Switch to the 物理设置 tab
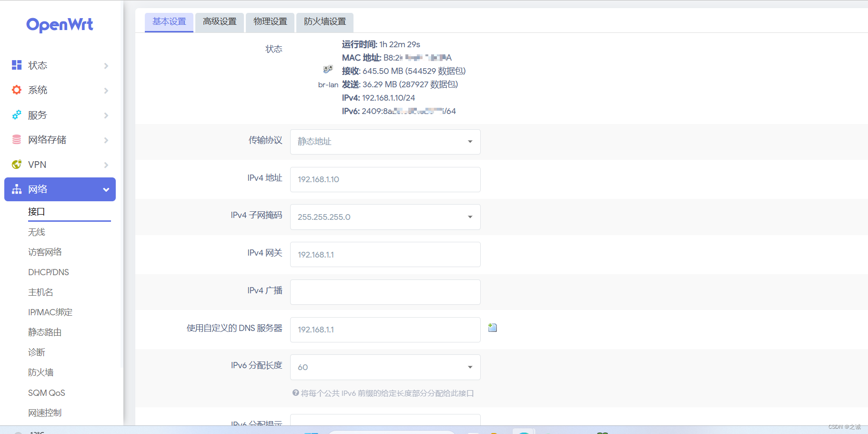This screenshot has height=434, width=868. click(270, 22)
